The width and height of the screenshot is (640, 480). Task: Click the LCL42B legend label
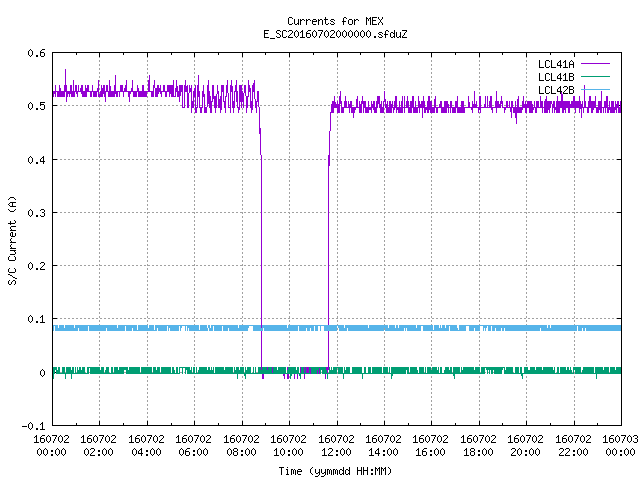coord(556,90)
